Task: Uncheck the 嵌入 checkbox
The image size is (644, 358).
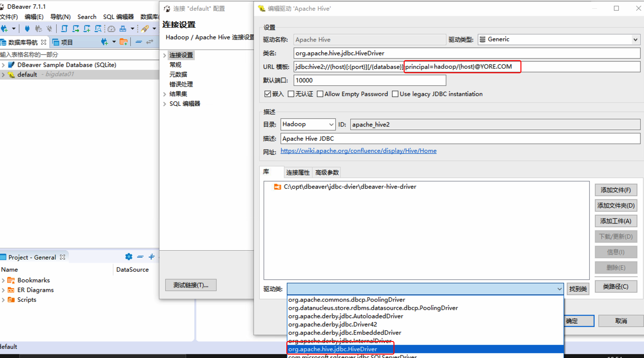Action: (x=268, y=94)
